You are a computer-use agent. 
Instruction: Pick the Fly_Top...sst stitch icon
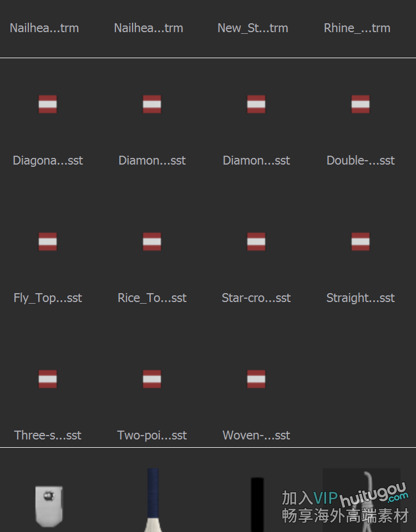pyautogui.click(x=48, y=242)
